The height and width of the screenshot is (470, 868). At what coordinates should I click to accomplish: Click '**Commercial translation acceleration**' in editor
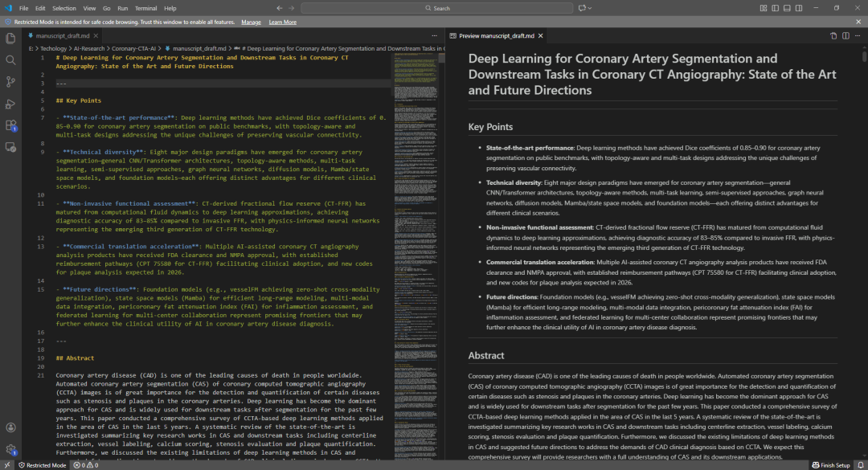pos(131,247)
